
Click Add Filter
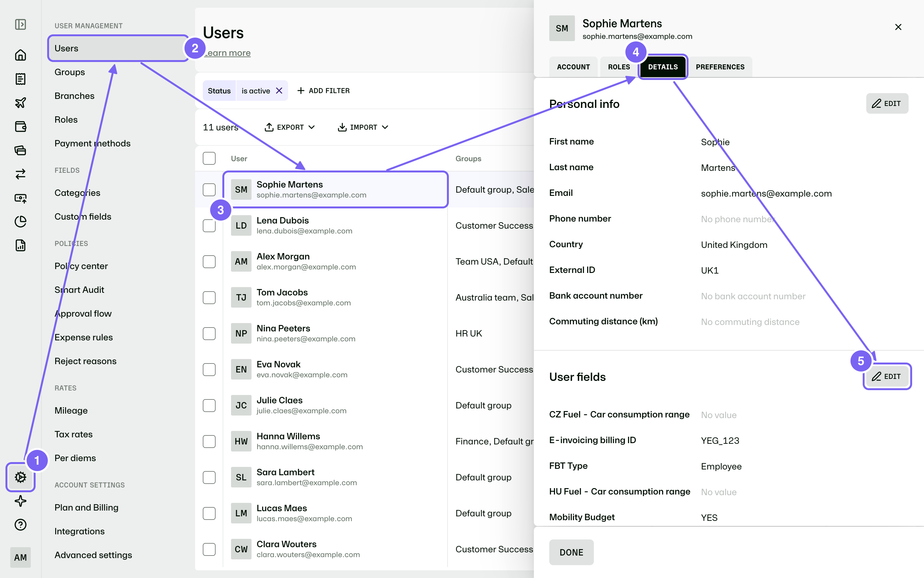[x=323, y=91]
